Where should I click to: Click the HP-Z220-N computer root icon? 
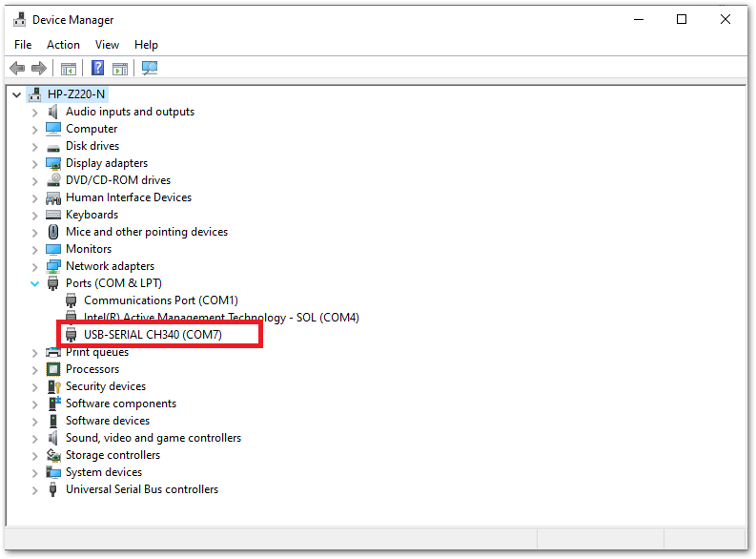34,94
